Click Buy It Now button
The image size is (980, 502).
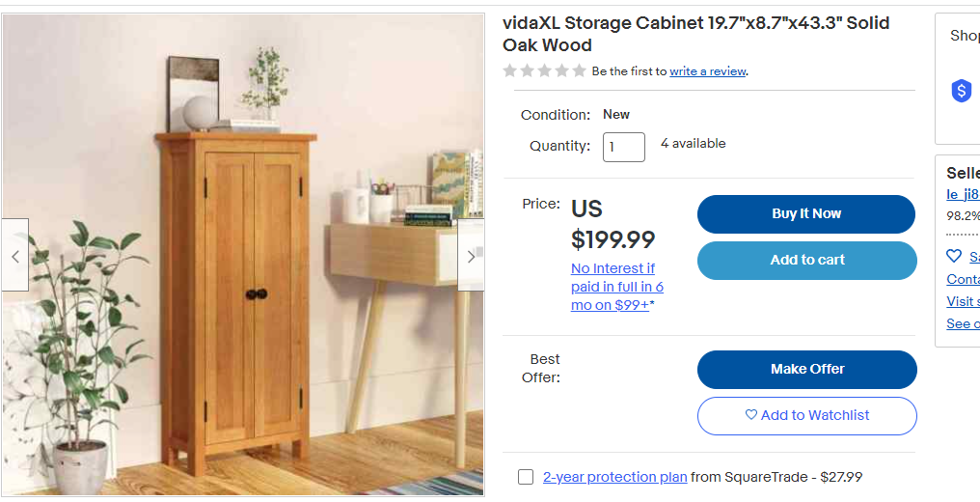(x=806, y=213)
